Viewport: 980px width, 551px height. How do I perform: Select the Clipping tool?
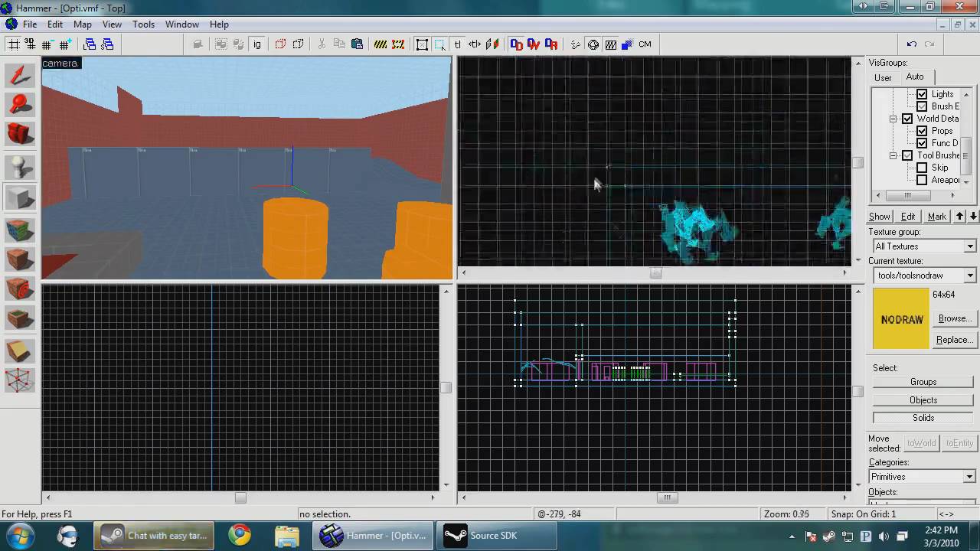[x=20, y=350]
